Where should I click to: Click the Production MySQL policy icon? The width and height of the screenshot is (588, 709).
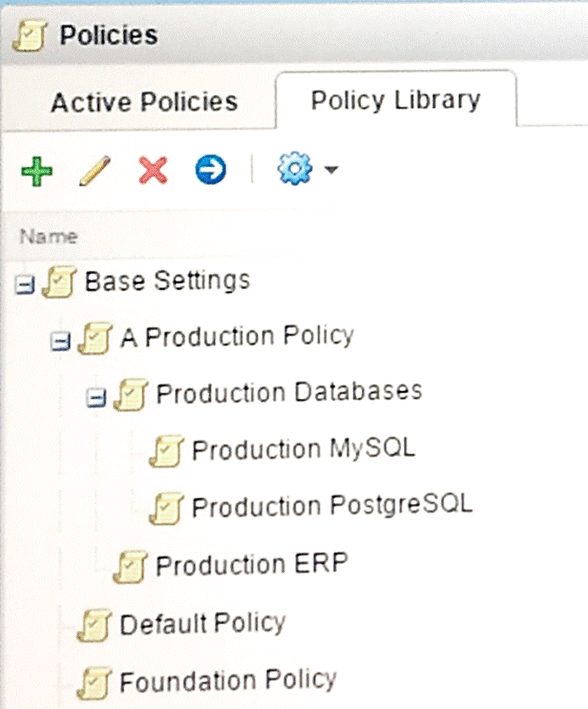[167, 451]
